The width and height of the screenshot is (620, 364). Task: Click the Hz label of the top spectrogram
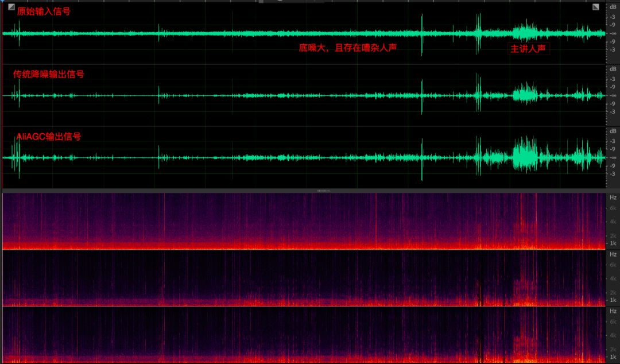(613, 197)
